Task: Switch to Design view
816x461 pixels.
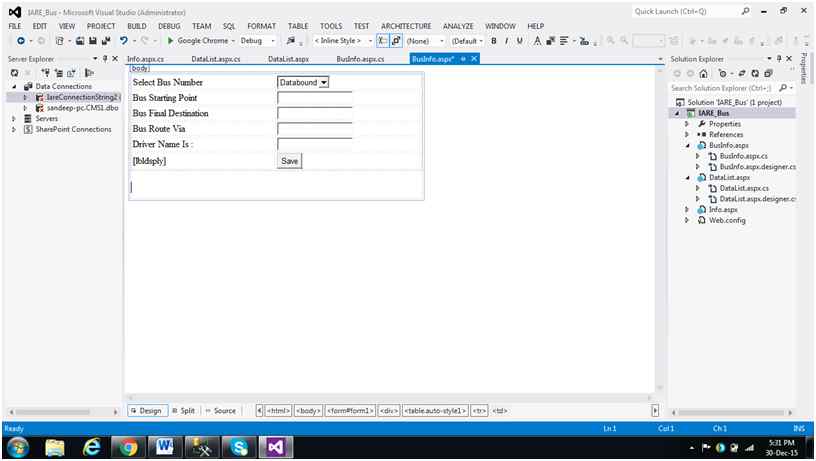Action: [x=148, y=411]
